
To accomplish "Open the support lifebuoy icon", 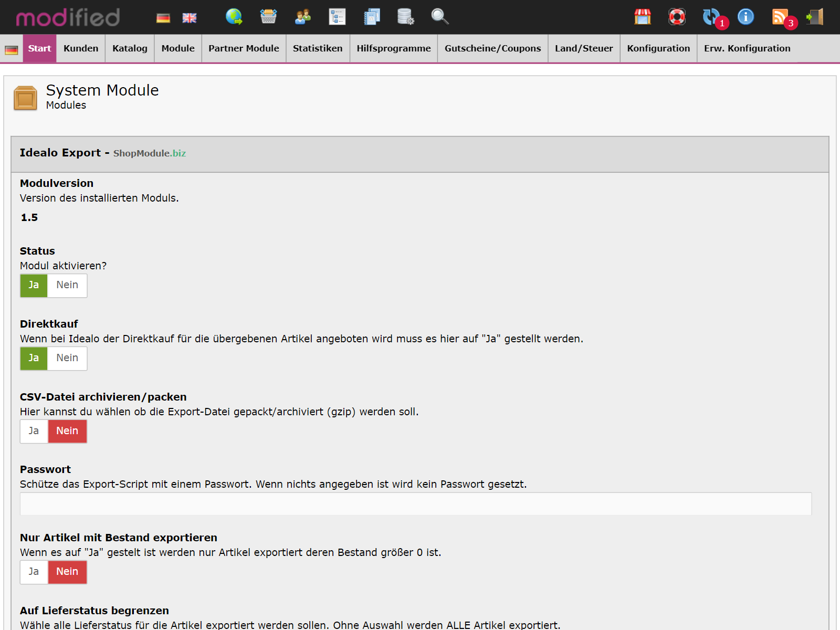I will pyautogui.click(x=677, y=17).
